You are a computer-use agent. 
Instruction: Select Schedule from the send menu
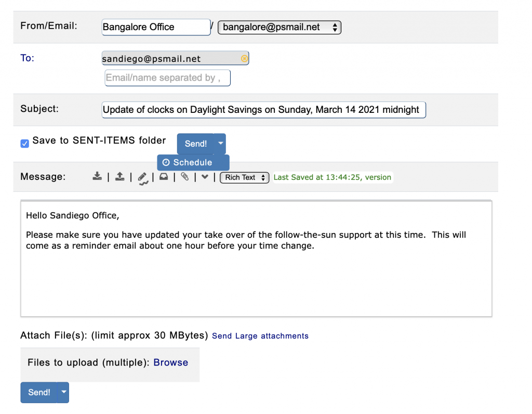point(192,162)
